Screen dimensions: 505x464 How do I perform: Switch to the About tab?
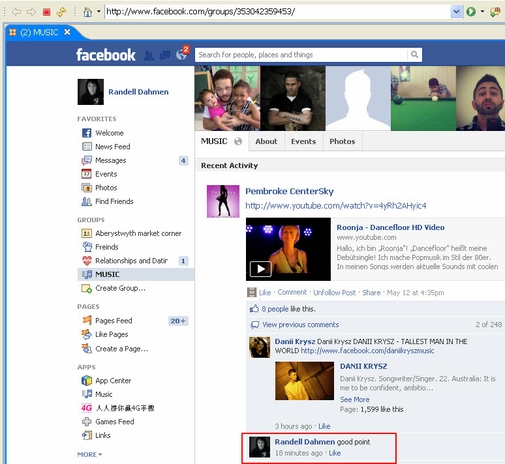coord(266,141)
